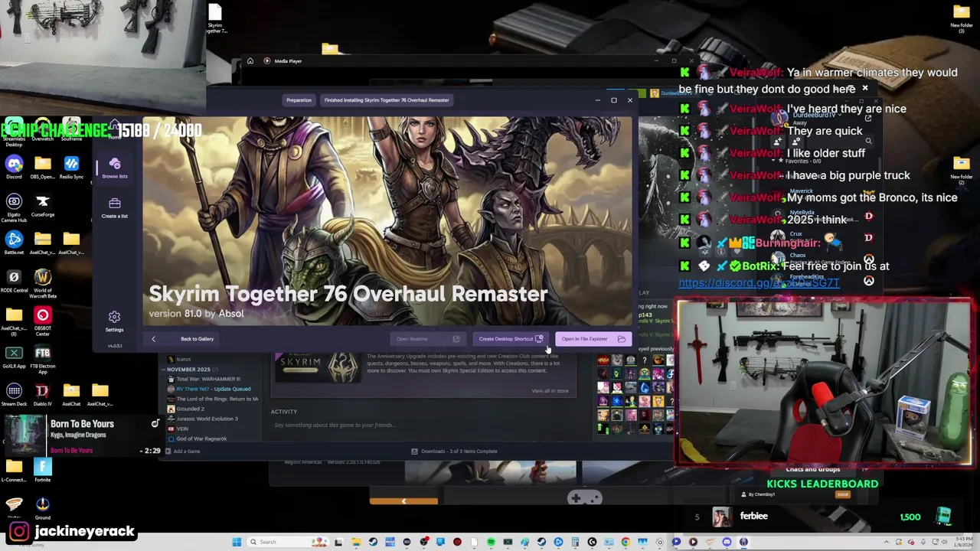This screenshot has width=980, height=551.
Task: Select OBS_Open folder on desktop
Action: [42, 167]
